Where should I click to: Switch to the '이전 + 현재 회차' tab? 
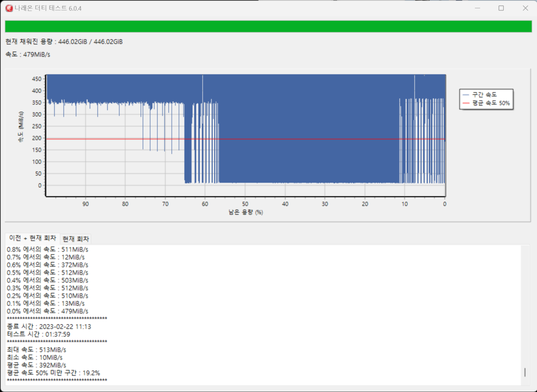pyautogui.click(x=32, y=238)
